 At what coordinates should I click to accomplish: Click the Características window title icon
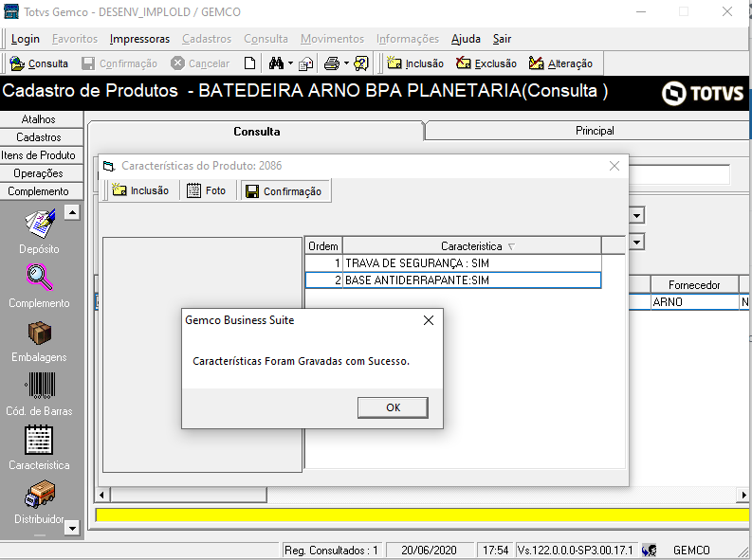109,166
